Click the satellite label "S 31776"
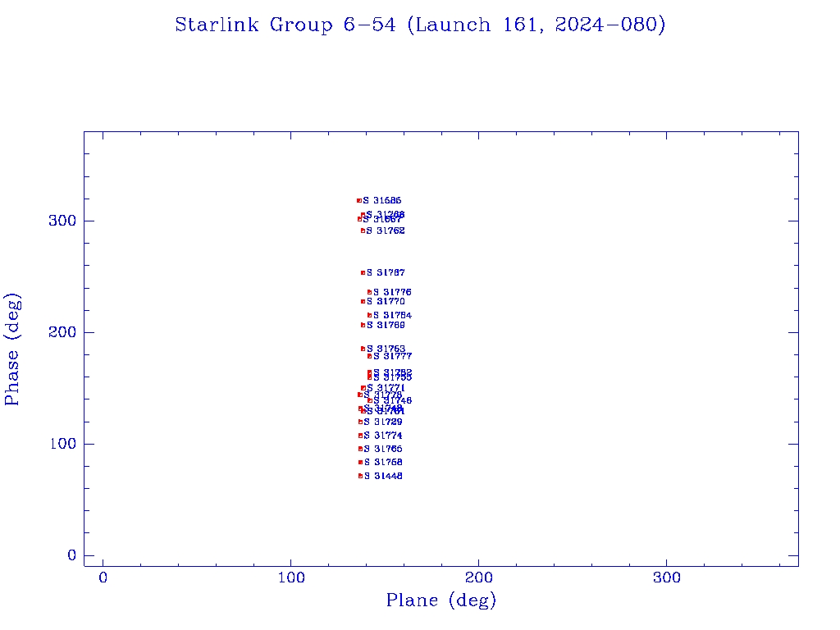The width and height of the screenshot is (840, 630). click(x=392, y=292)
